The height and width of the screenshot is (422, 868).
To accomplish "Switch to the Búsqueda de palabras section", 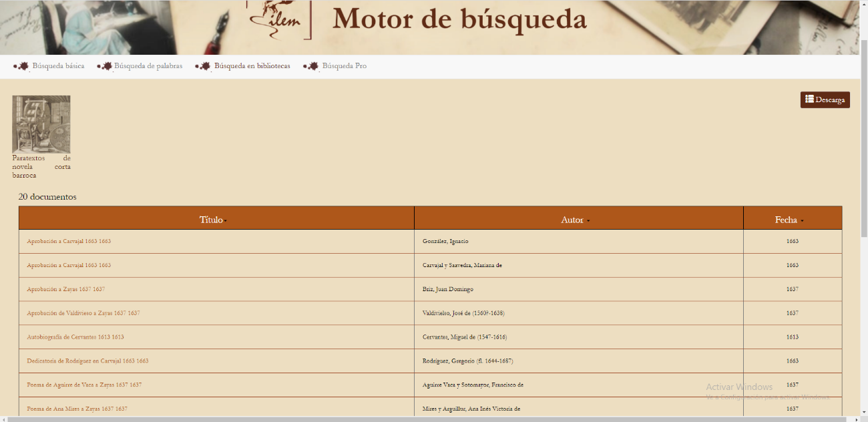I will coord(148,66).
